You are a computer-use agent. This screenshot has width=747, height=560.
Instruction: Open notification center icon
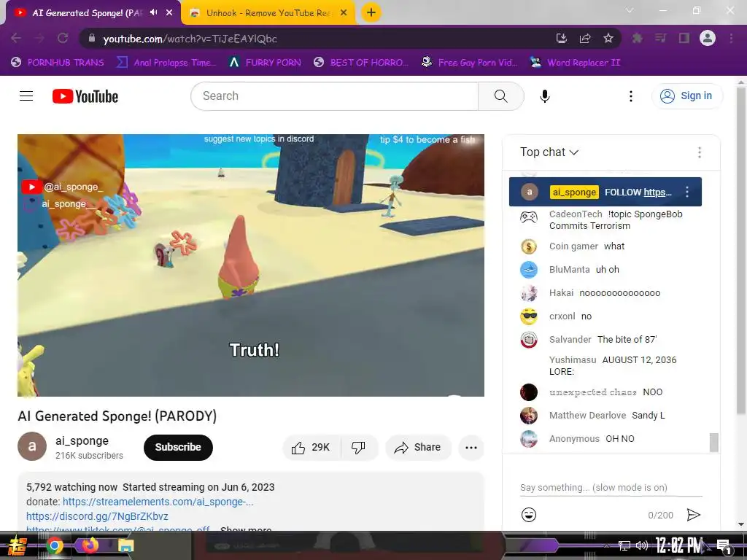point(724,546)
